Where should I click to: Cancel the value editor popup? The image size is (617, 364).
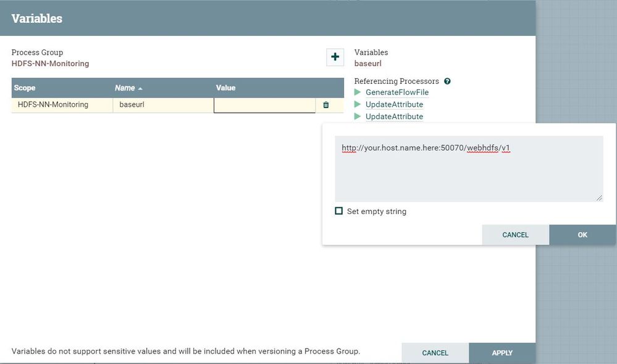coord(515,234)
